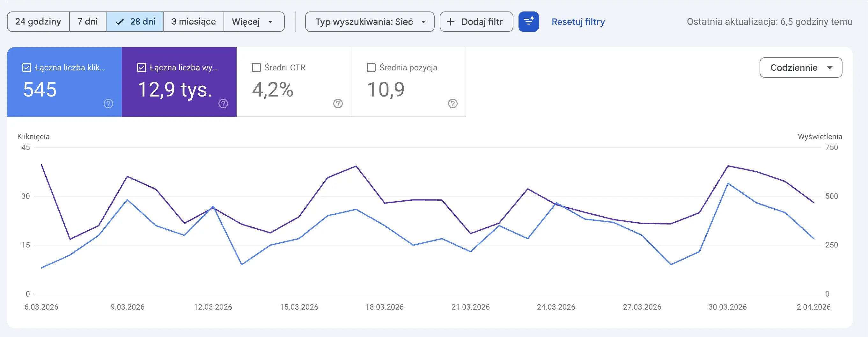Open the Typ wyszukiwania: Sieć dropdown
The height and width of the screenshot is (337, 868).
point(369,22)
